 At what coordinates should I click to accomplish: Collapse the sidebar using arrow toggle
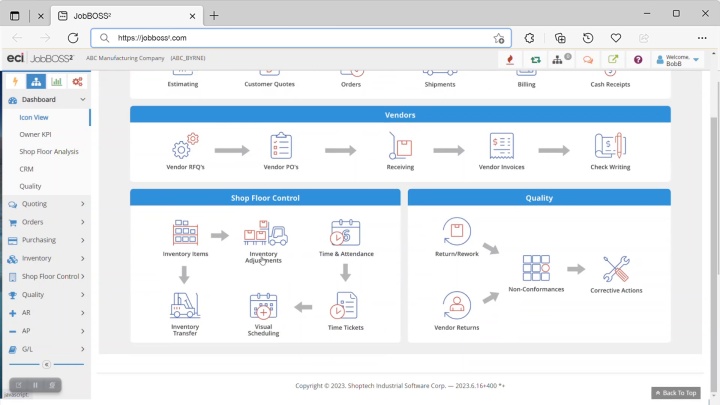pyautogui.click(x=46, y=365)
